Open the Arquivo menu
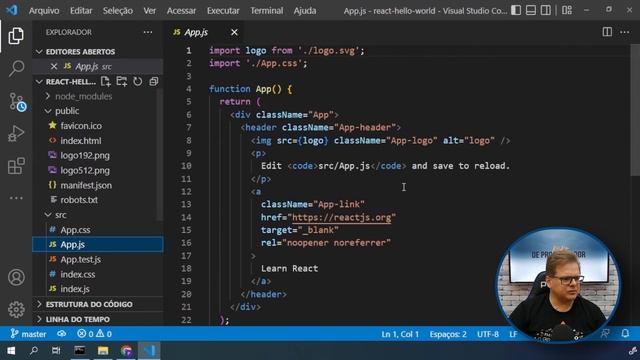Screen dimensions: 640x360 coord(44,11)
